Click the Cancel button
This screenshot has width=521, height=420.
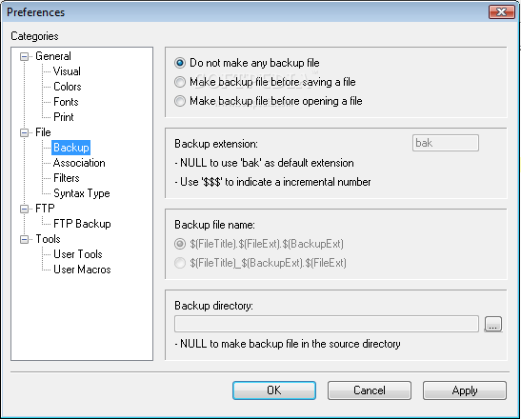coord(370,390)
